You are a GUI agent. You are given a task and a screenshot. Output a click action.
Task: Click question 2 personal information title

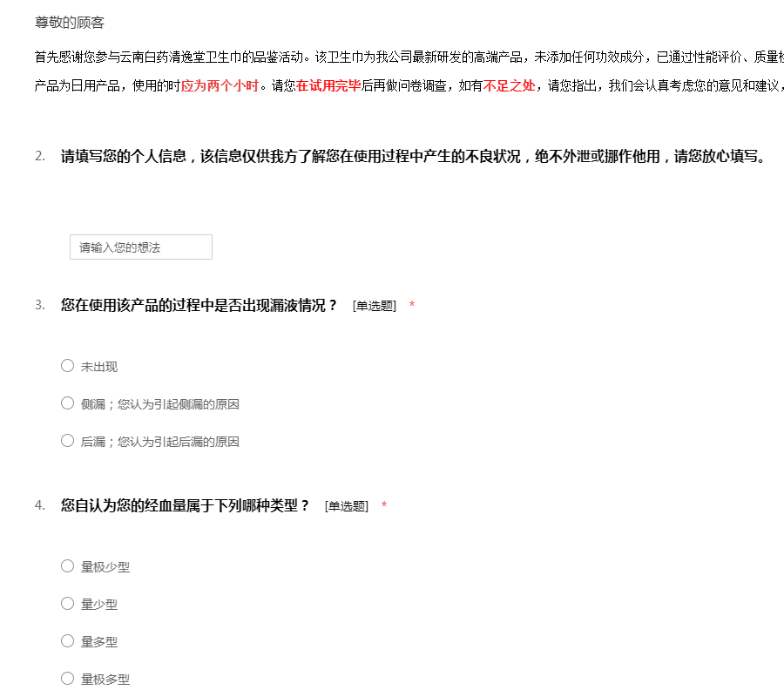(x=412, y=157)
